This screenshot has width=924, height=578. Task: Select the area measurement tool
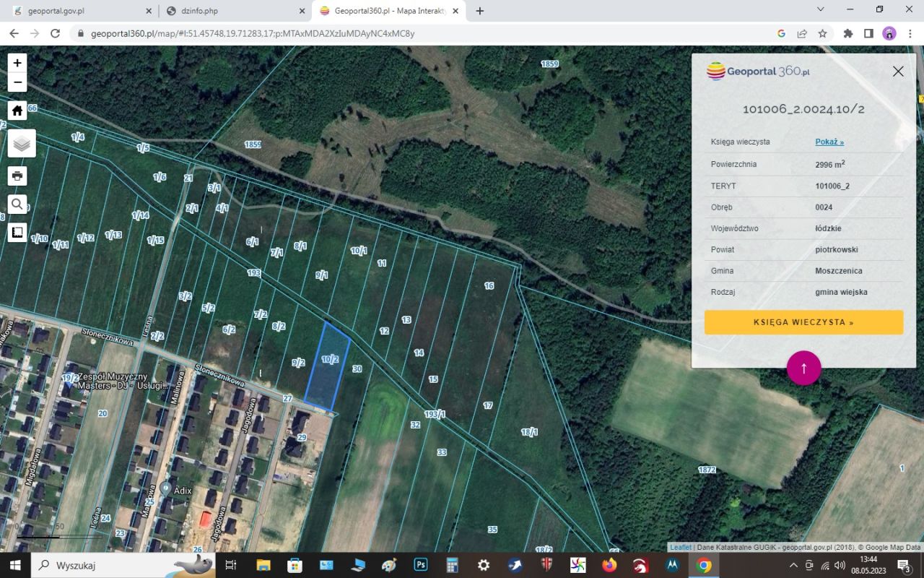(17, 231)
